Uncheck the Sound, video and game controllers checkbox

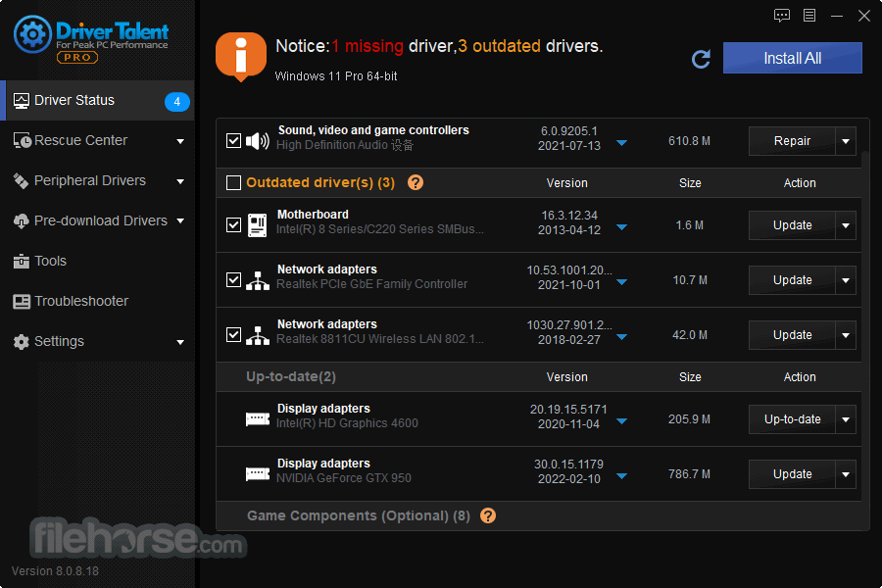(233, 140)
